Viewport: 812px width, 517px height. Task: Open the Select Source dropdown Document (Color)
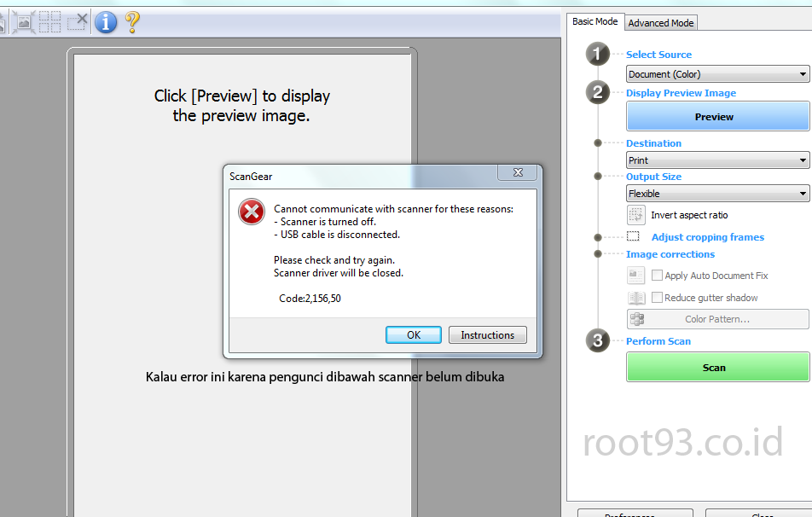(x=717, y=74)
